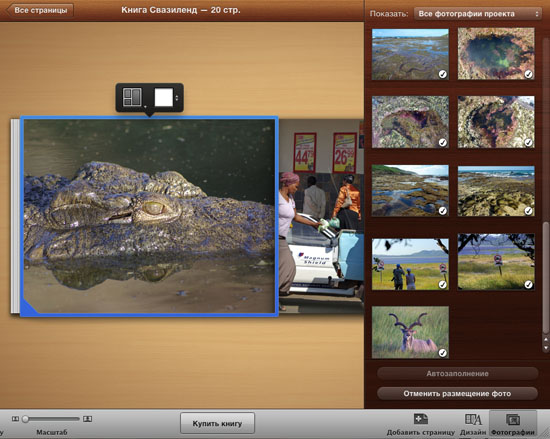
Task: Click the large zoom-in page icon
Action: coord(88,419)
